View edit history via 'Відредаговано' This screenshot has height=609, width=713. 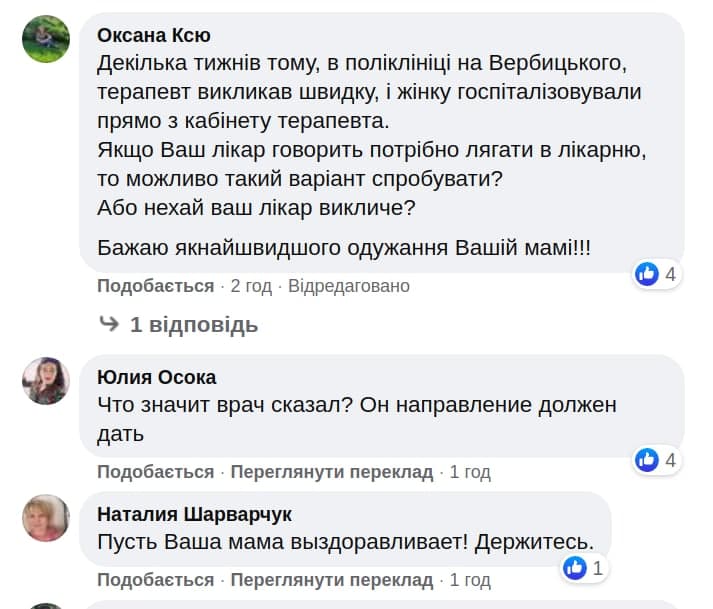pyautogui.click(x=349, y=286)
